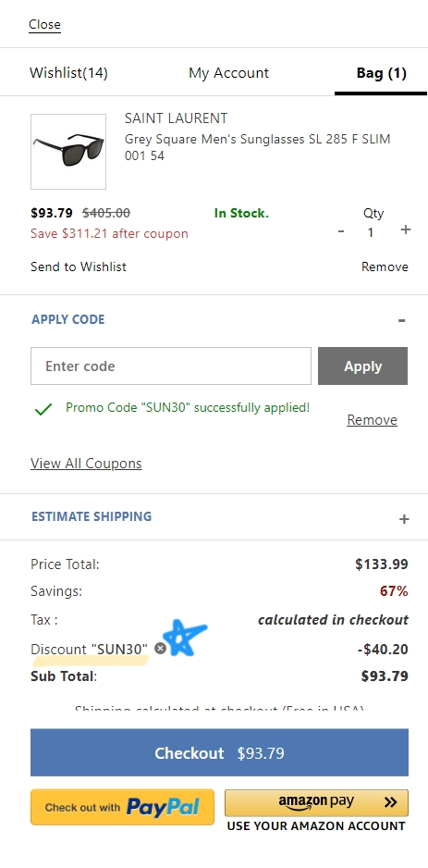View All Coupons link
This screenshot has height=868, width=428.
coord(86,464)
